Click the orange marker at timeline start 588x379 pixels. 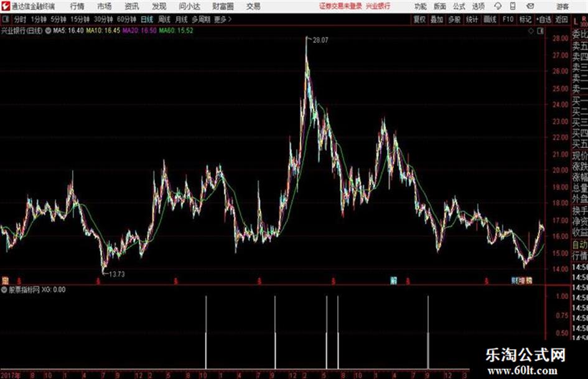(x=5, y=280)
